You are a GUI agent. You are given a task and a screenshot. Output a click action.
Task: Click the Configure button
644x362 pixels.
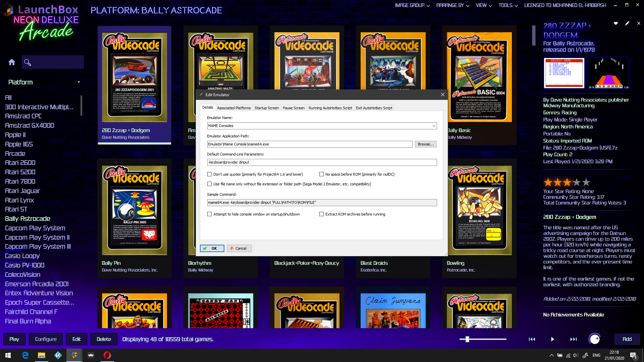click(46, 339)
